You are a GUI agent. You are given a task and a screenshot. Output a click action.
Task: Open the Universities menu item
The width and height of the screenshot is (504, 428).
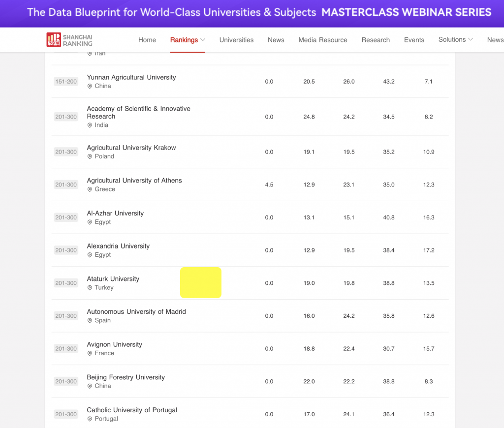click(x=236, y=40)
